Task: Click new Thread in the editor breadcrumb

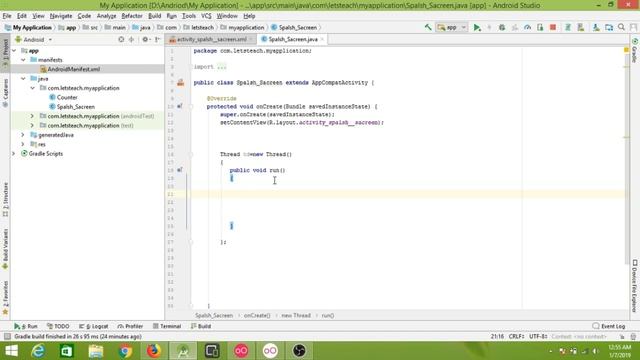Action: [x=296, y=316]
